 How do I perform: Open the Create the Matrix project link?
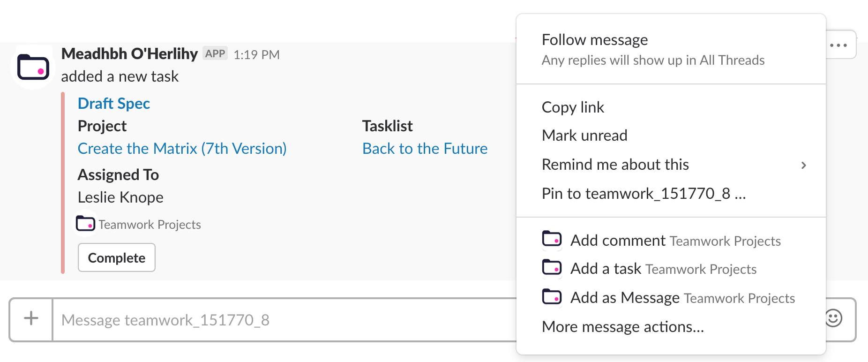(182, 149)
